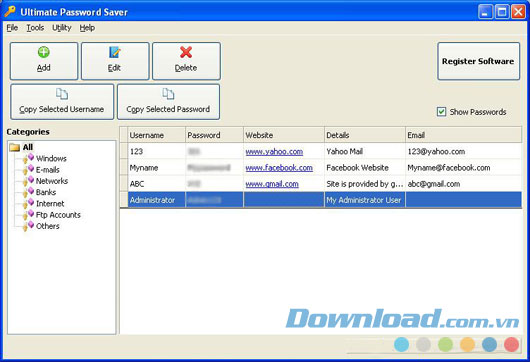Open the Utility menu

(62, 28)
